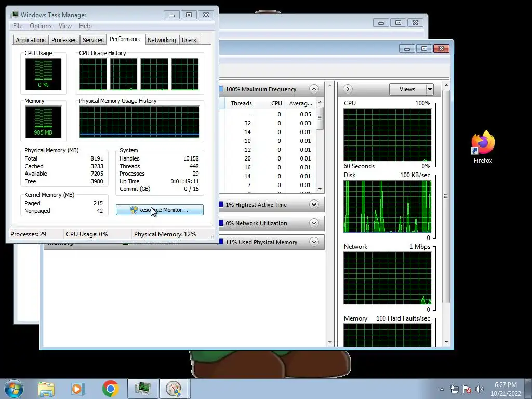
Task: Switch to the Processes tab
Action: [x=64, y=40]
